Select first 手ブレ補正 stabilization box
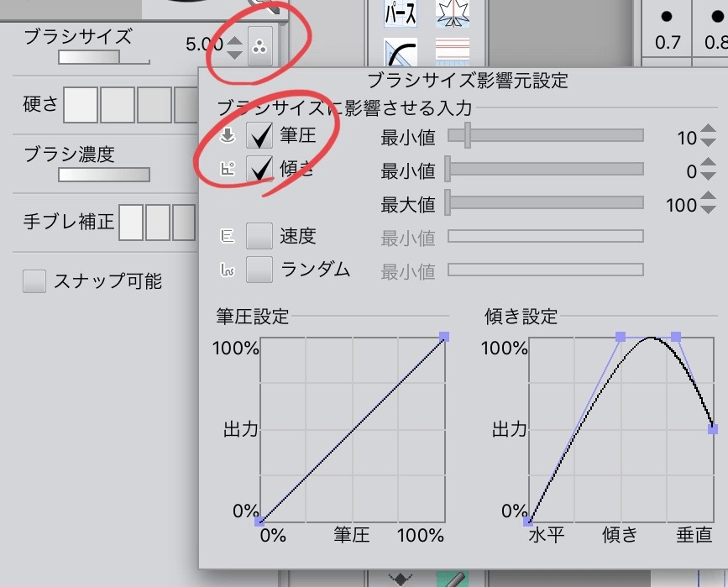 pyautogui.click(x=131, y=223)
